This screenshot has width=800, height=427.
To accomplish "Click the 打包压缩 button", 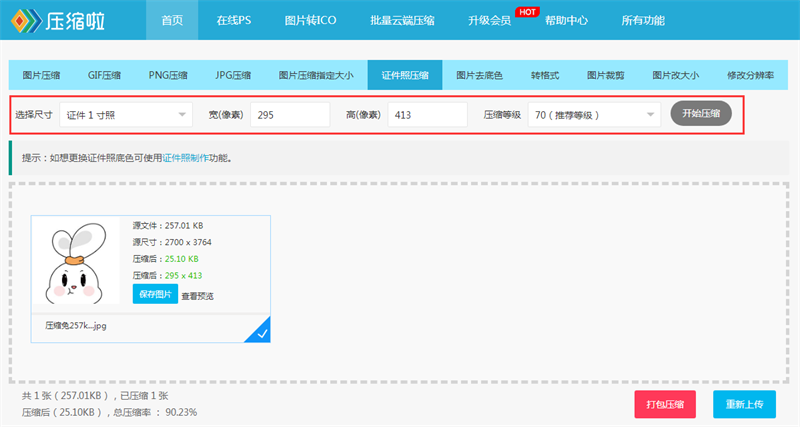I will click(665, 405).
